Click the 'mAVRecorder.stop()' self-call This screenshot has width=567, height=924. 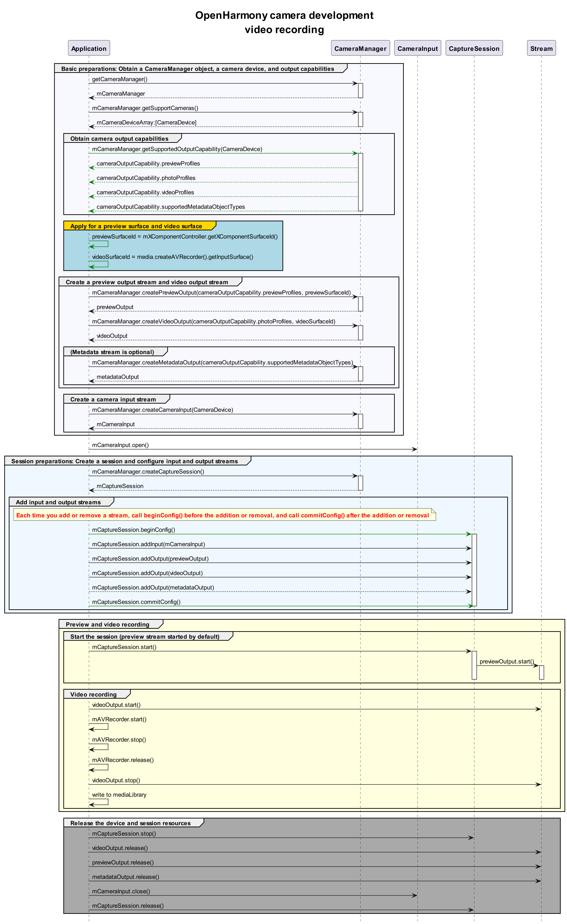[x=119, y=740]
